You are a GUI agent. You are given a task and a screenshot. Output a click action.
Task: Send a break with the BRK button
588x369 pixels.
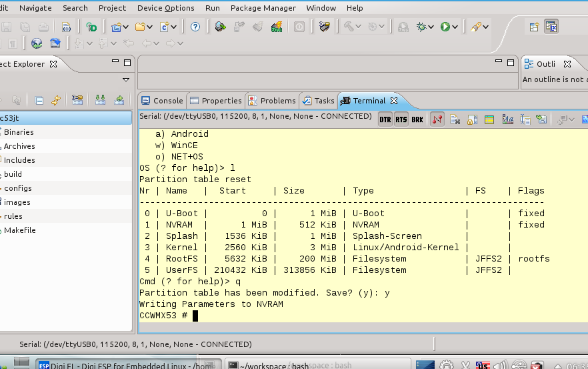[x=417, y=119]
